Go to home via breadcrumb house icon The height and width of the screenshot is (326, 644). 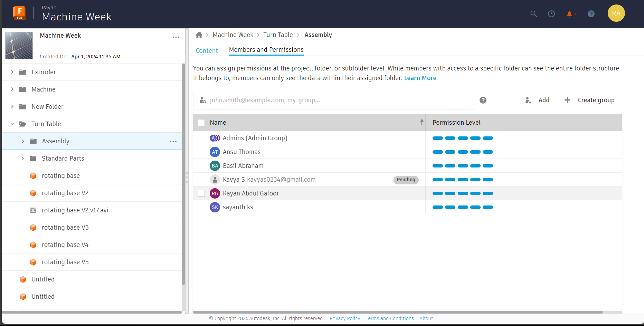[x=199, y=35]
